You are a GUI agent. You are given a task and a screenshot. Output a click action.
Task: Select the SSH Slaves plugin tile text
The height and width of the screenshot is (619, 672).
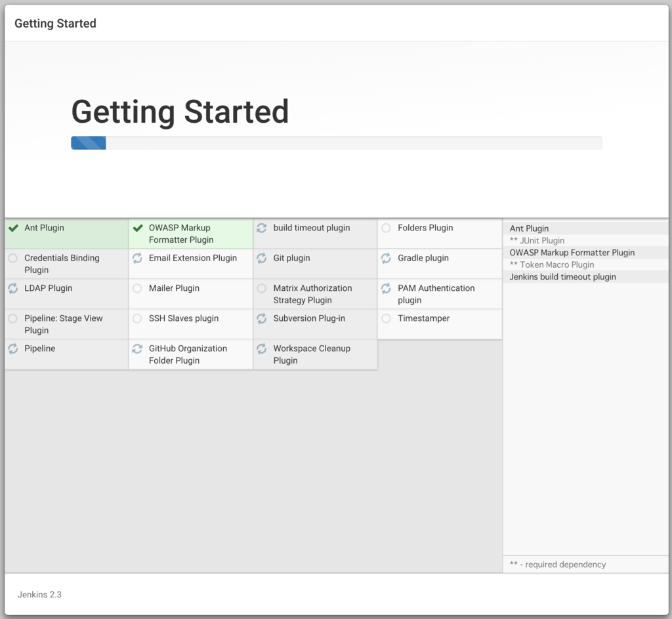coord(184,318)
